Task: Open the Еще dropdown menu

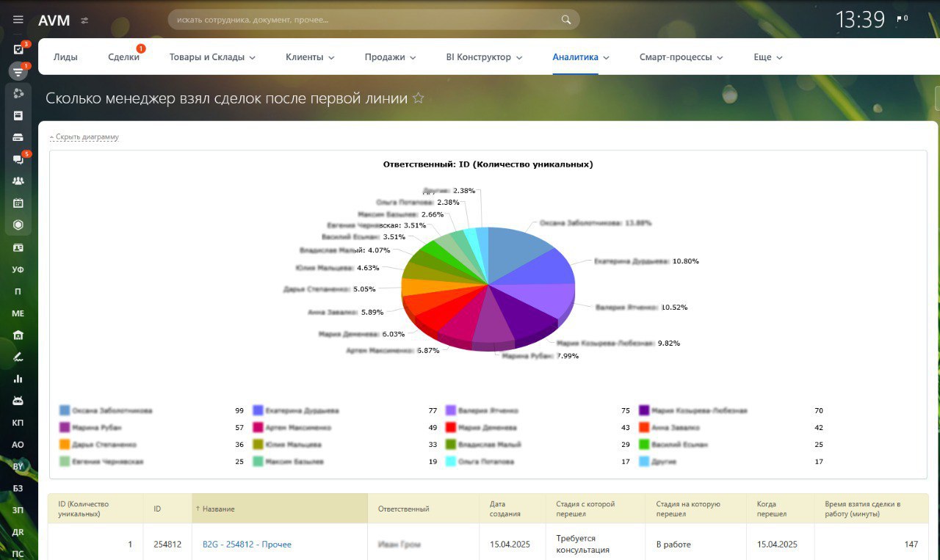Action: (767, 57)
